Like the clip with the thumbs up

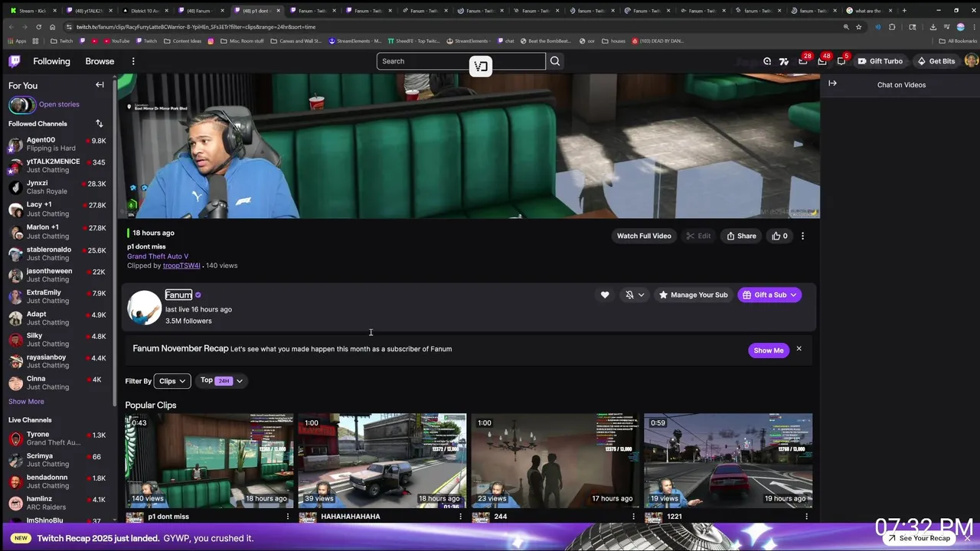tap(779, 236)
